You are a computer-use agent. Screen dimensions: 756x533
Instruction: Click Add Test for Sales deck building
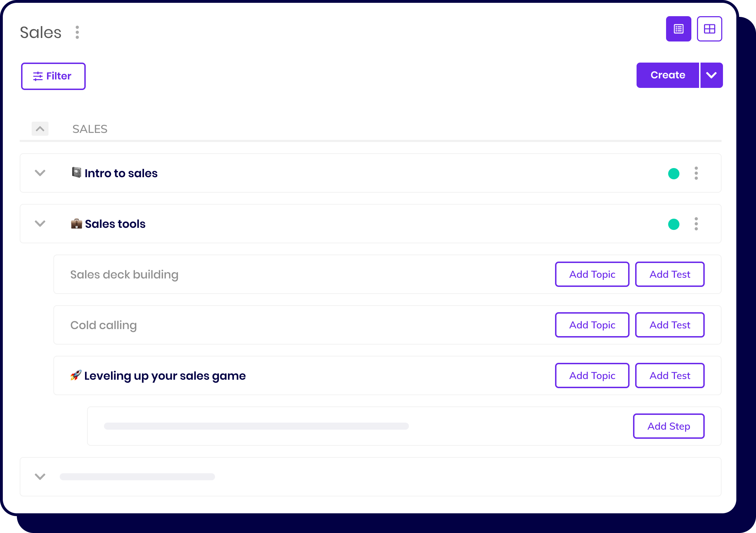(670, 274)
